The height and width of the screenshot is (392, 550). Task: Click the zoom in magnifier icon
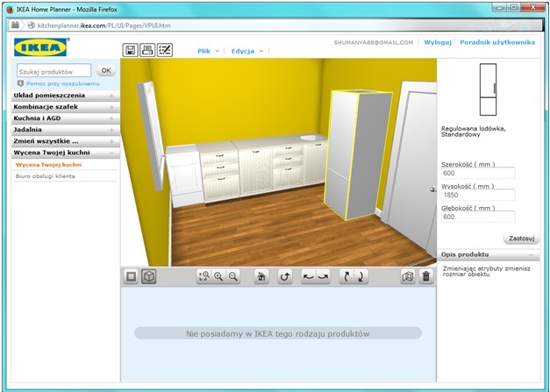218,276
